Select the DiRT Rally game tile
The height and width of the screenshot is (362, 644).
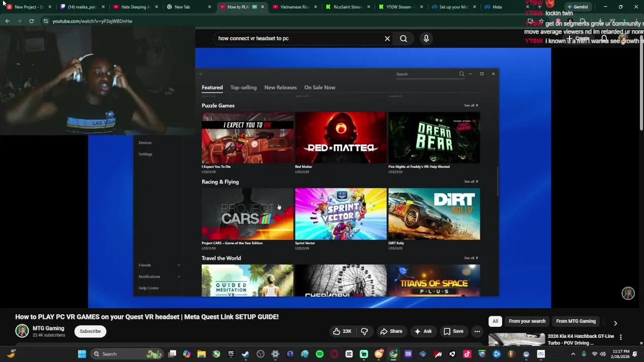(434, 214)
